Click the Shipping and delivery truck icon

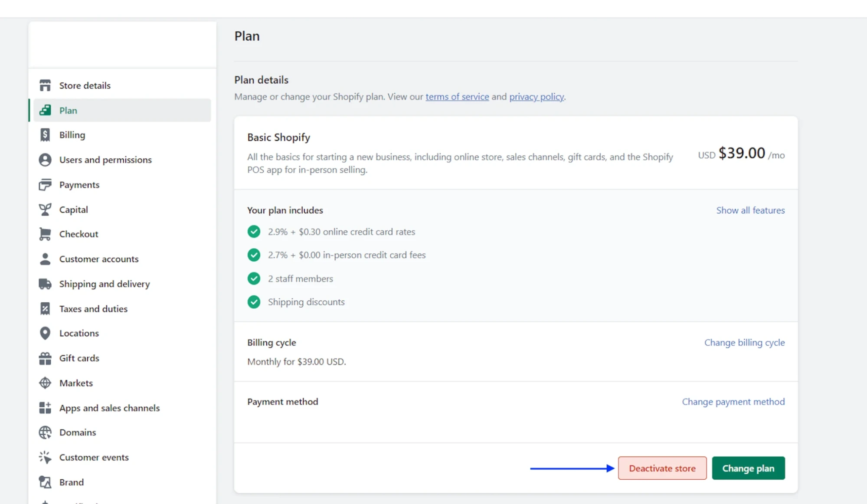45,284
